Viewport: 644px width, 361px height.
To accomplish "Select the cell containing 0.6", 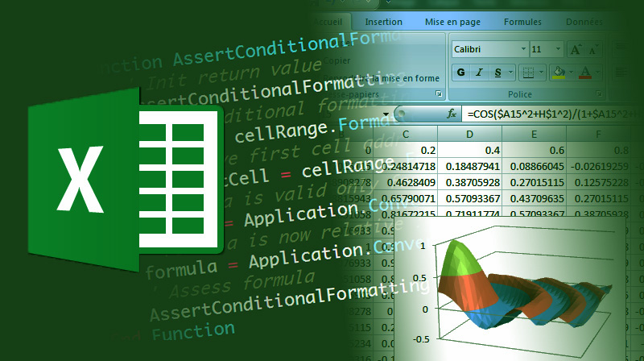I will pyautogui.click(x=534, y=150).
